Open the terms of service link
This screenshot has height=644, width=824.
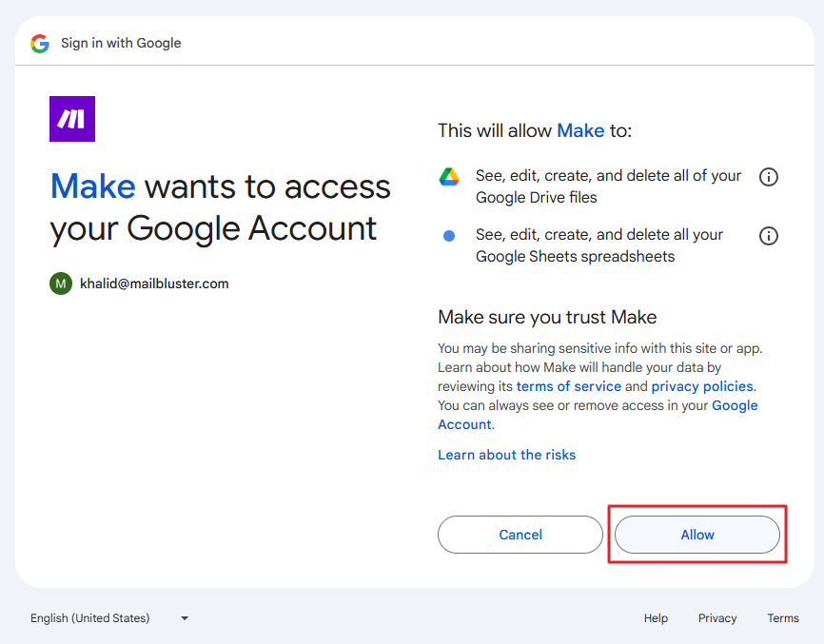tap(569, 386)
